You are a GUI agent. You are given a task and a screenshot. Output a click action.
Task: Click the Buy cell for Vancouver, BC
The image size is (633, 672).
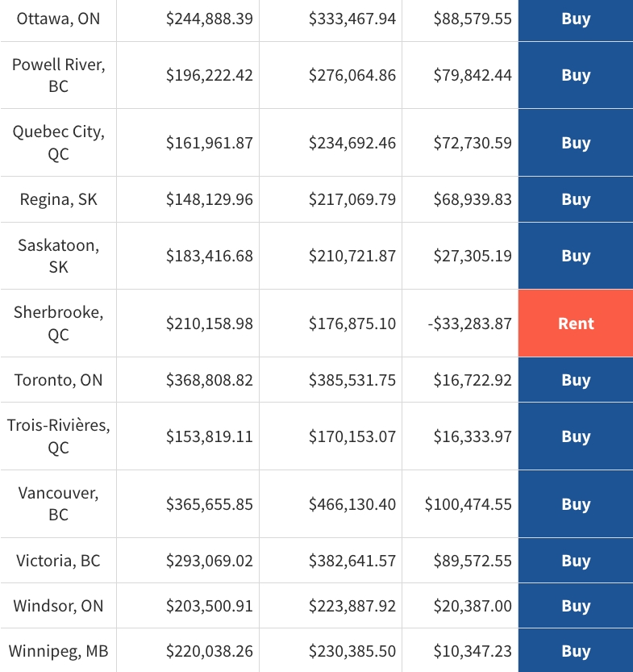pos(576,504)
